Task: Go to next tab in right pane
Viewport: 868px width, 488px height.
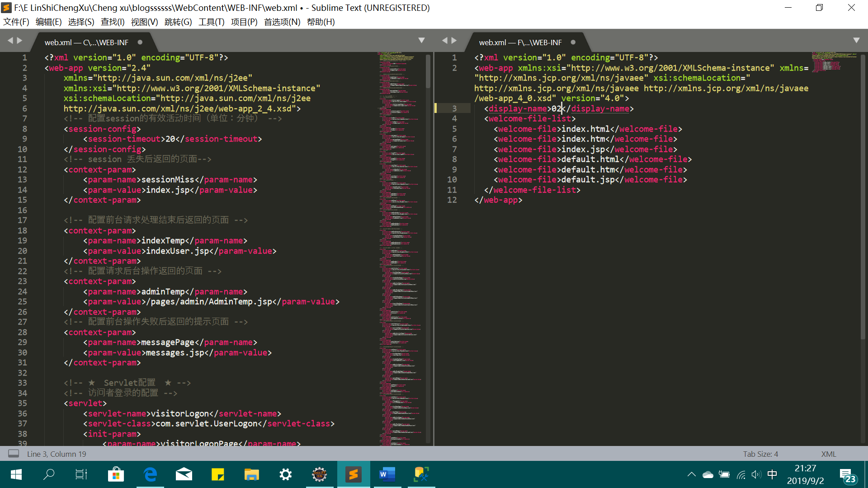Action: pyautogui.click(x=454, y=41)
